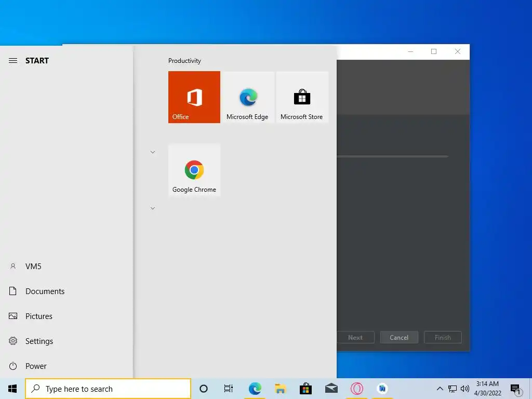Viewport: 532px width, 399px height.
Task: Open Power options in Start
Action: tap(66, 366)
